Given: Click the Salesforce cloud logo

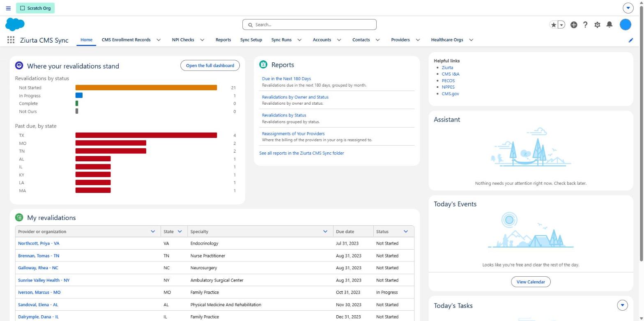Looking at the screenshot, I should (15, 24).
